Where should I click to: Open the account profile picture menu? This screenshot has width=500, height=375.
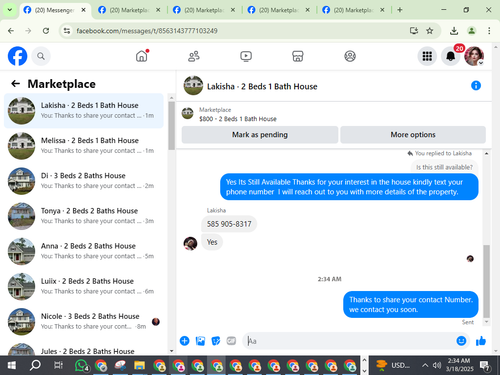tap(474, 56)
